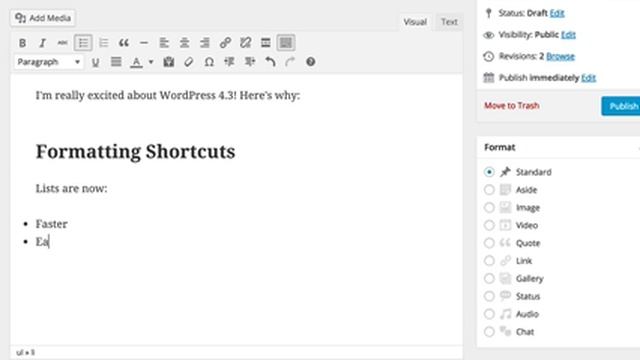Select the Audio post format
640x360 pixels.
(489, 314)
